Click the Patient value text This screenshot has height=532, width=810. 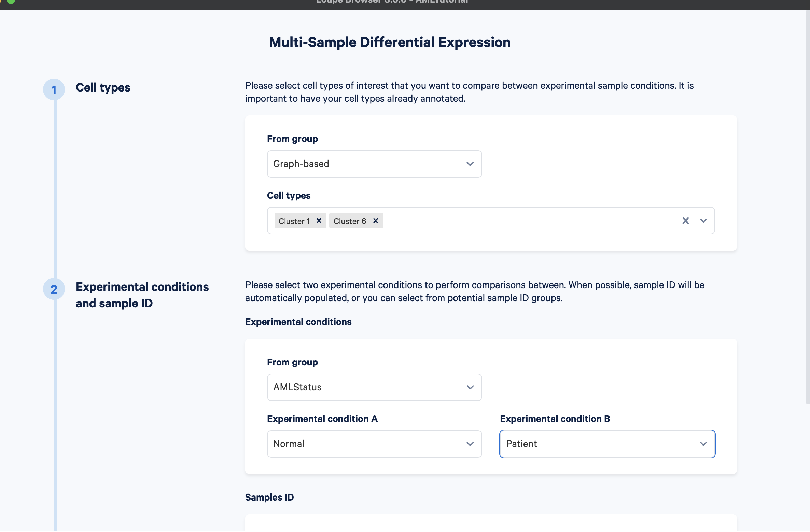click(521, 444)
